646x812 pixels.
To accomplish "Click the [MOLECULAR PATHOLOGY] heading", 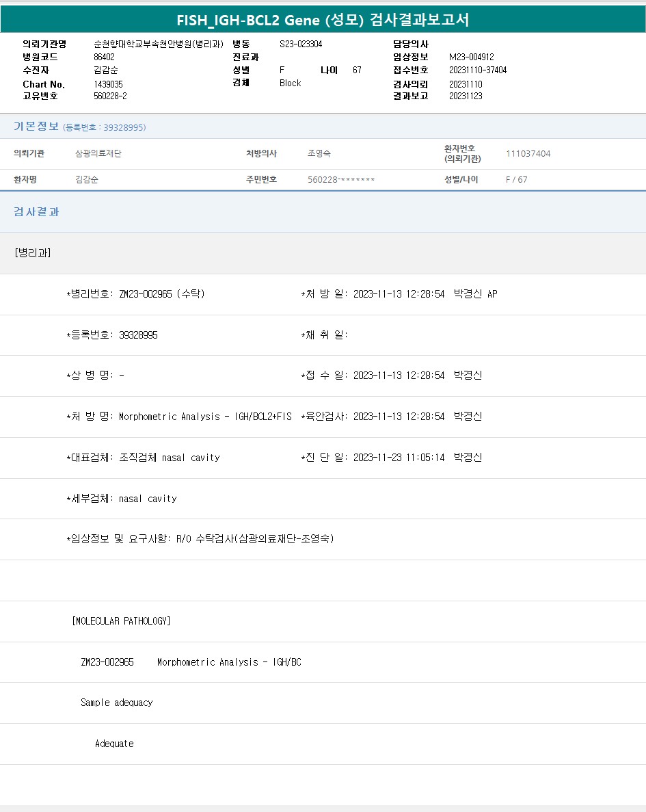I will [x=121, y=621].
